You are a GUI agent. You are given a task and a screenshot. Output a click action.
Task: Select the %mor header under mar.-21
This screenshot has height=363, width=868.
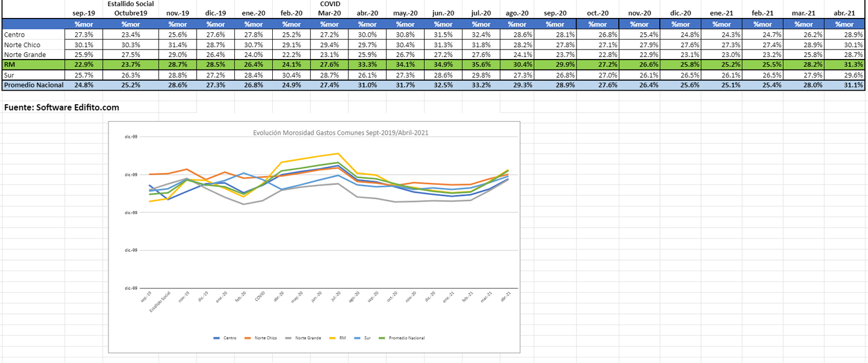[804, 24]
